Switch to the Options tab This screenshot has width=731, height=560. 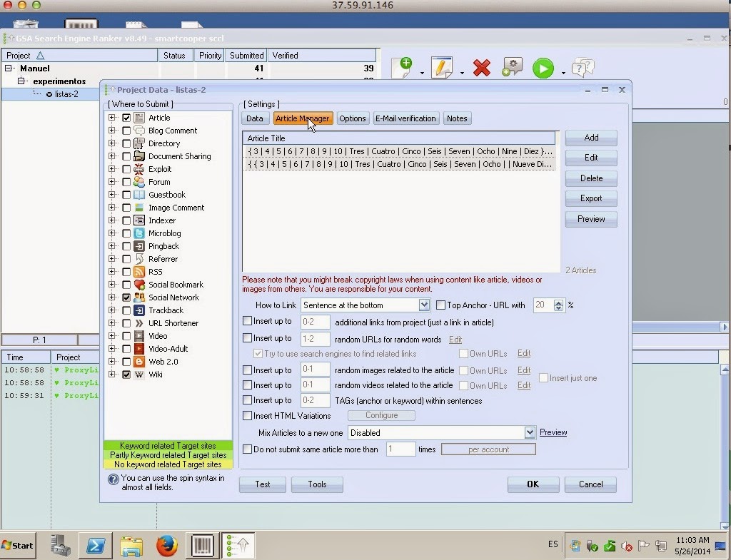pos(353,118)
